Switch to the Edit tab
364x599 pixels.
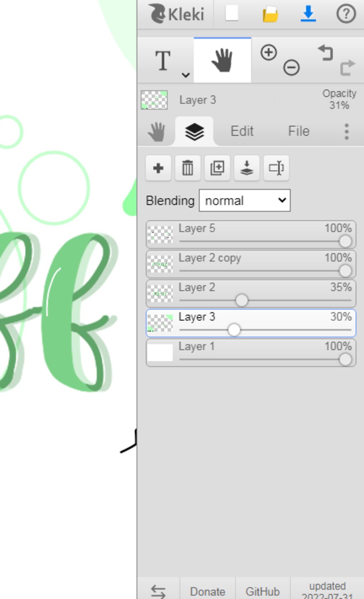(242, 131)
